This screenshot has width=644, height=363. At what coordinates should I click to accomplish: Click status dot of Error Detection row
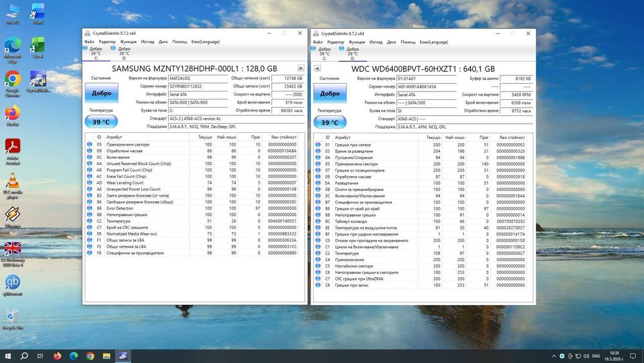[90, 208]
